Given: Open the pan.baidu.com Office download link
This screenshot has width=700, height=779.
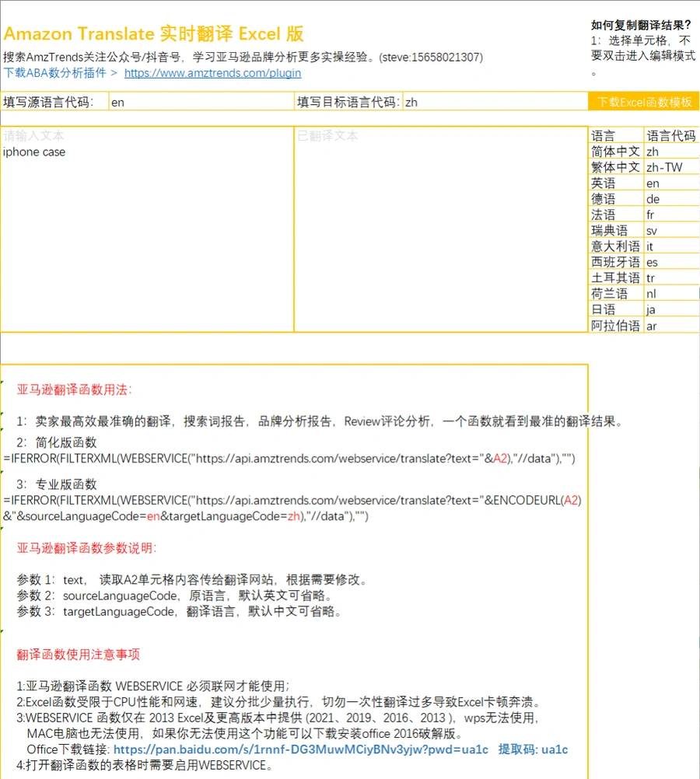Looking at the screenshot, I should point(301,749).
